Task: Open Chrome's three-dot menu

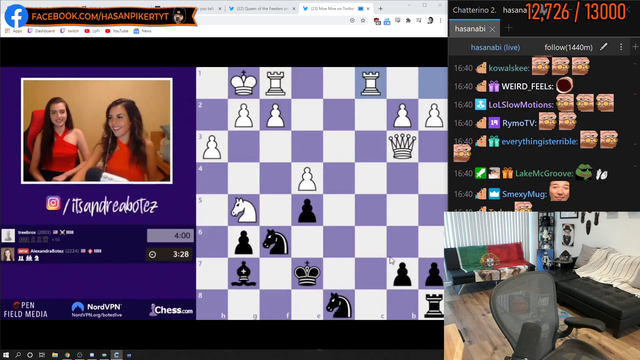Action: 440,20
